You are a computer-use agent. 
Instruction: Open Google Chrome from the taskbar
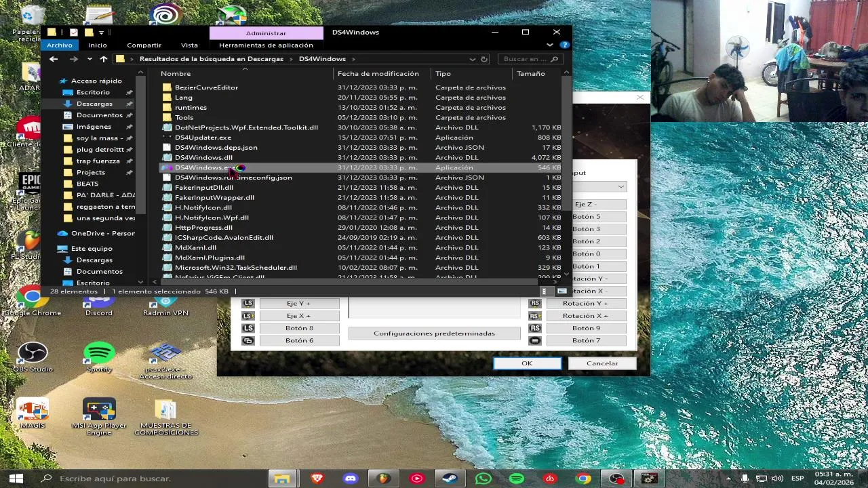(x=583, y=479)
